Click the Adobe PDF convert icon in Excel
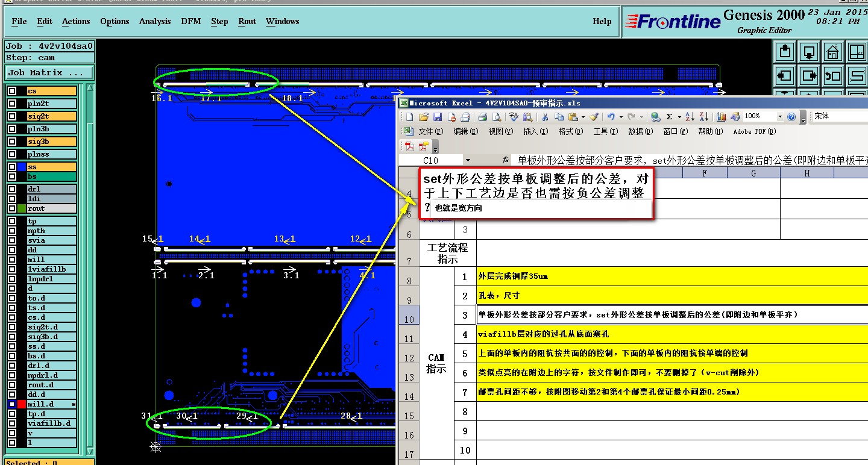The image size is (868, 465). tap(410, 146)
